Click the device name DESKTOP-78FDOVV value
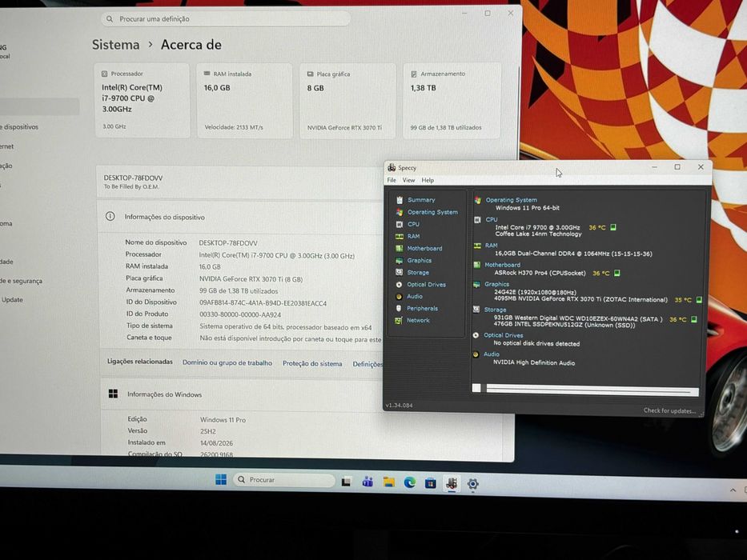The height and width of the screenshot is (560, 747). (228, 243)
